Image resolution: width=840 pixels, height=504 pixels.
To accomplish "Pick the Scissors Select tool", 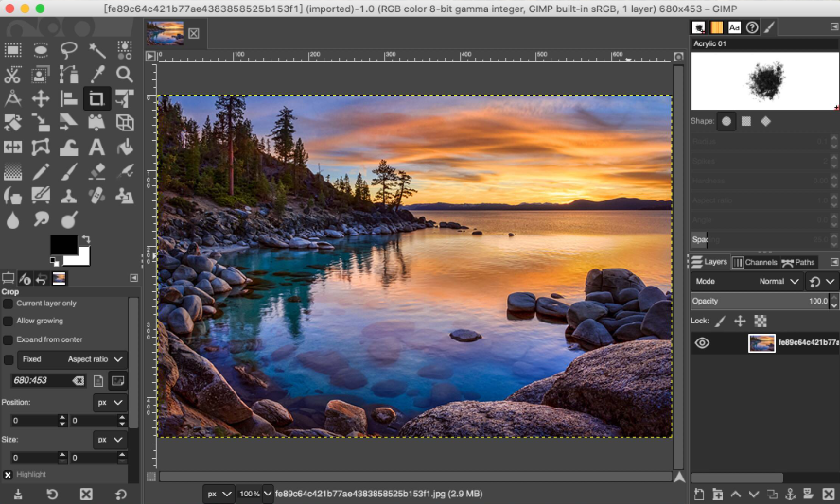I will pyautogui.click(x=13, y=75).
